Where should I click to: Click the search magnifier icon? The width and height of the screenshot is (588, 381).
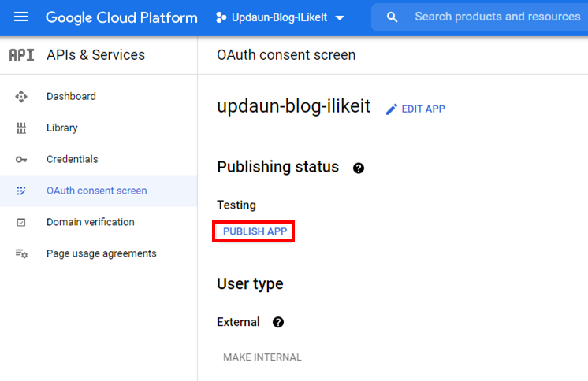(x=392, y=17)
